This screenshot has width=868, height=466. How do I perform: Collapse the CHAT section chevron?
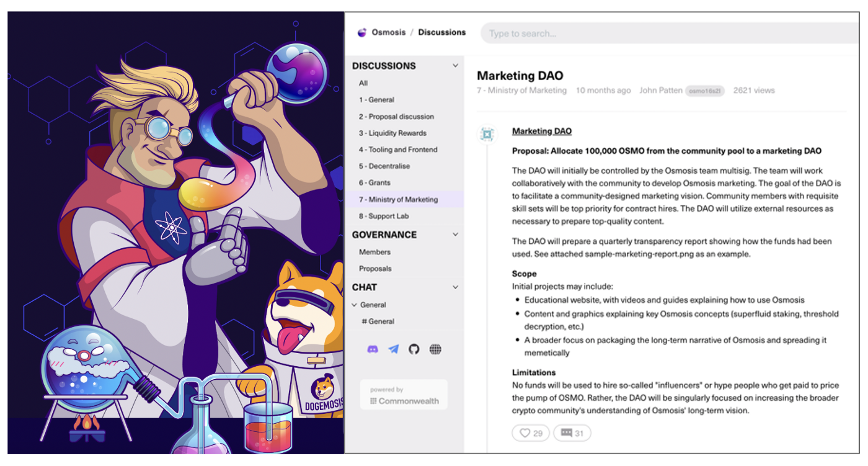click(456, 287)
